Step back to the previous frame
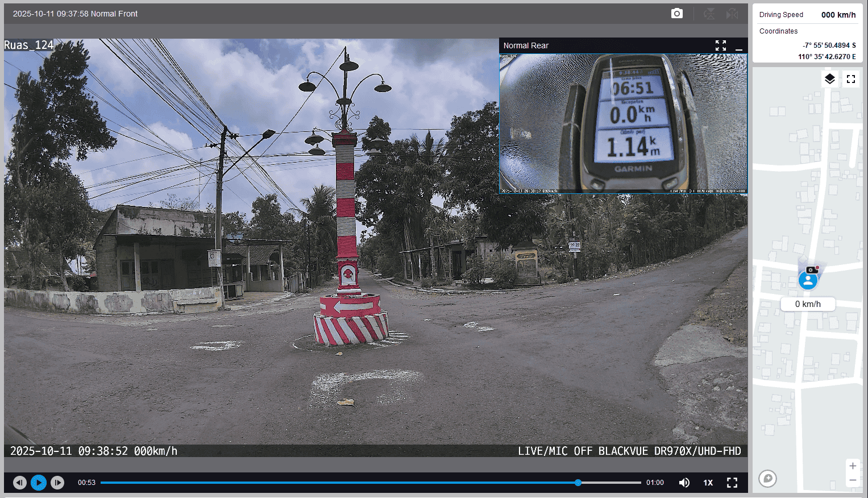 (20, 483)
